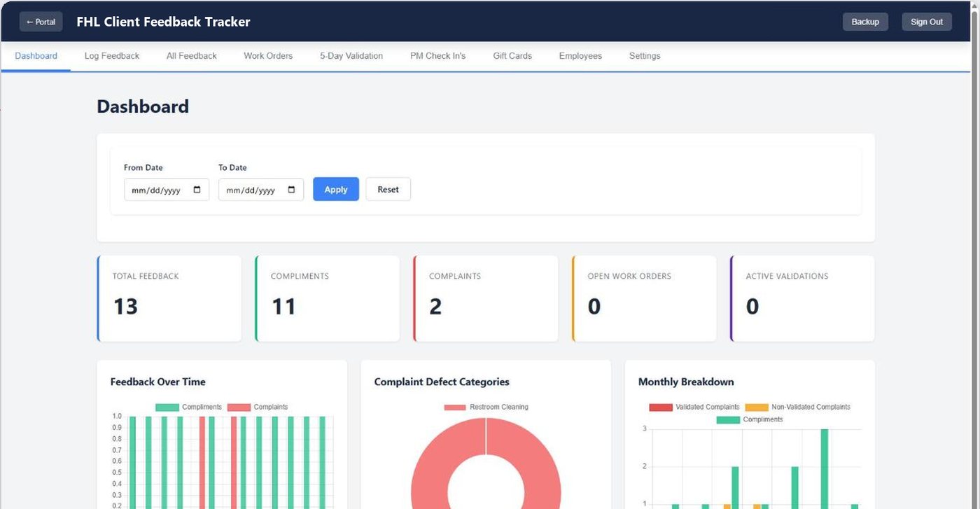View the Gift Cards tab
The width and height of the screenshot is (980, 509).
tap(512, 56)
